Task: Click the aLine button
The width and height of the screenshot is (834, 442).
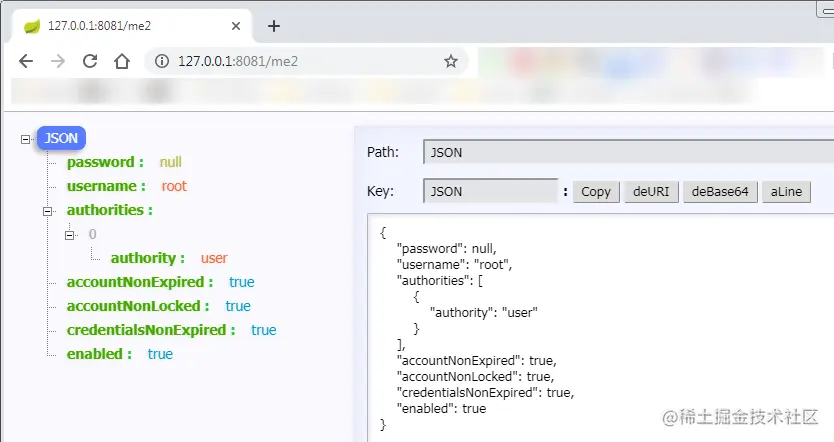Action: [786, 191]
